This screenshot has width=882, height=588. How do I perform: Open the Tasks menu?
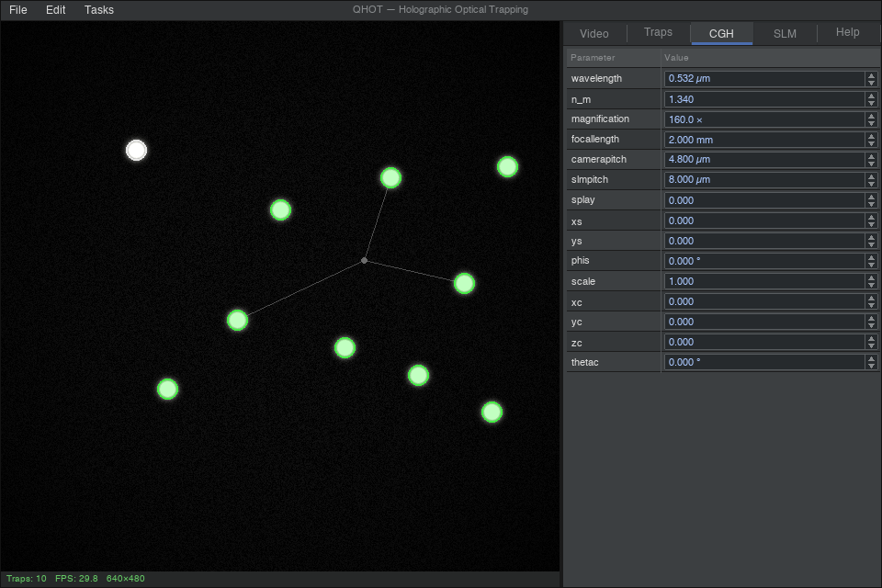coord(99,10)
